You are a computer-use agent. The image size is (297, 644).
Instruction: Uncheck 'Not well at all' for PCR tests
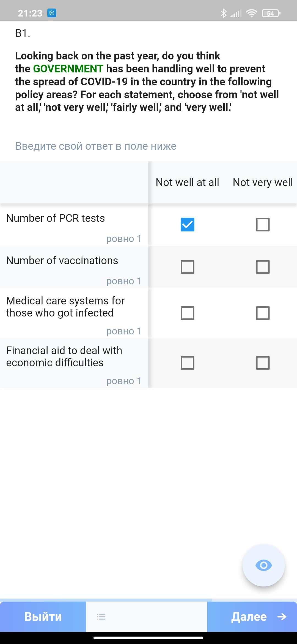click(187, 225)
